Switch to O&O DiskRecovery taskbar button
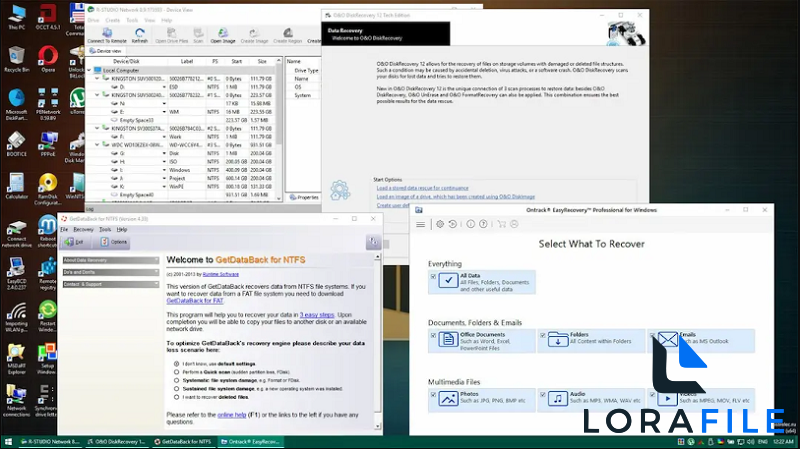This screenshot has width=800, height=449. pyautogui.click(x=116, y=442)
